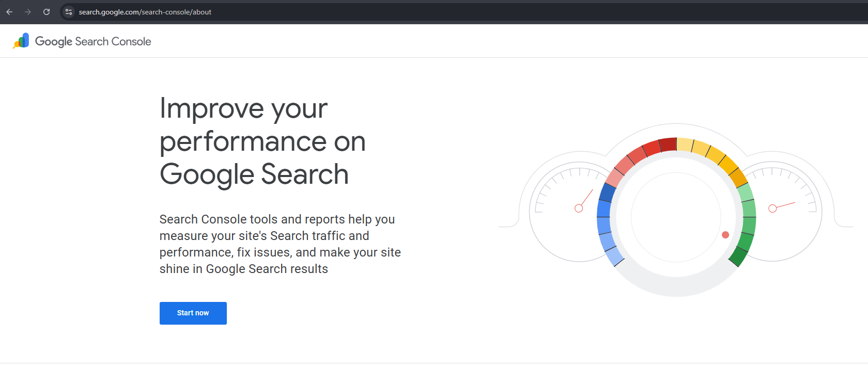Screen dimensions: 868x368
Task: Reload the current page
Action: coord(47,12)
